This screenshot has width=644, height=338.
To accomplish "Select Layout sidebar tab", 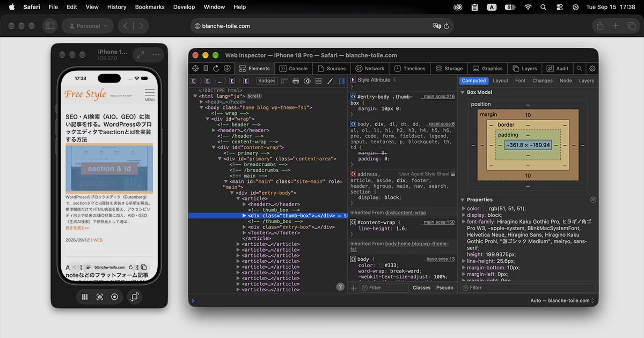I will [x=500, y=81].
